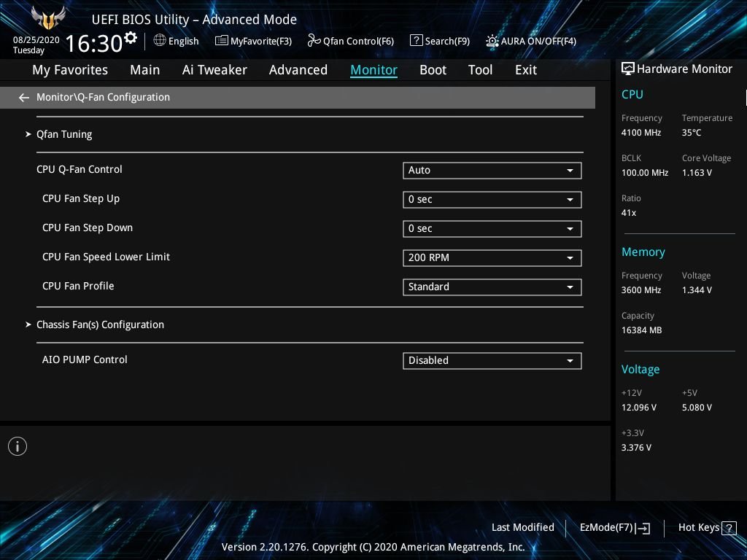The image size is (747, 560).
Task: Switch to EzMode(F7)
Action: (x=614, y=528)
